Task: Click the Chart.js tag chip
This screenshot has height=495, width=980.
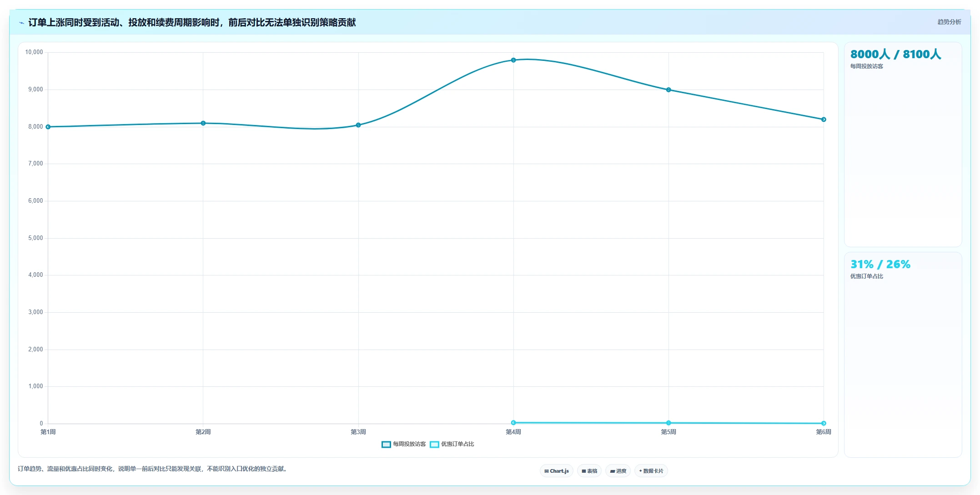Action: click(557, 471)
